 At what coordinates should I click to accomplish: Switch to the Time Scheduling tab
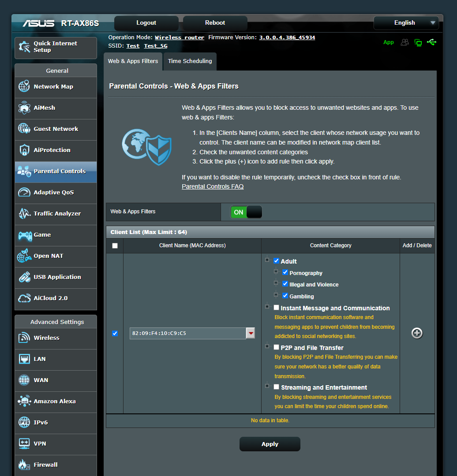click(190, 61)
